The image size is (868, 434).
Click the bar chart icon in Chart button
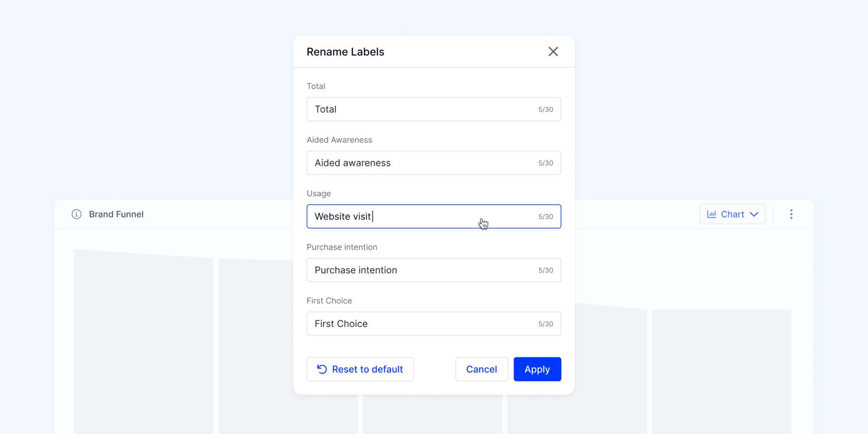click(711, 214)
